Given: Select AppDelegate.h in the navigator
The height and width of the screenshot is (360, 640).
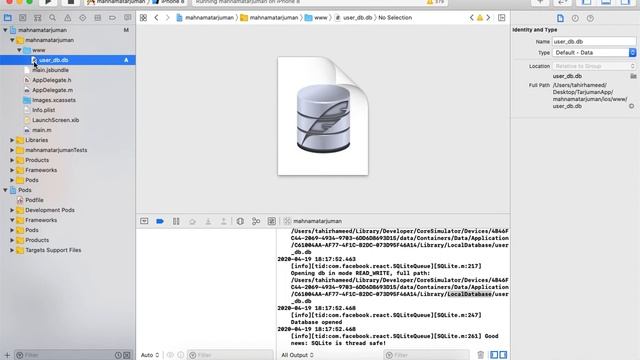Looking at the screenshot, I should tap(51, 80).
